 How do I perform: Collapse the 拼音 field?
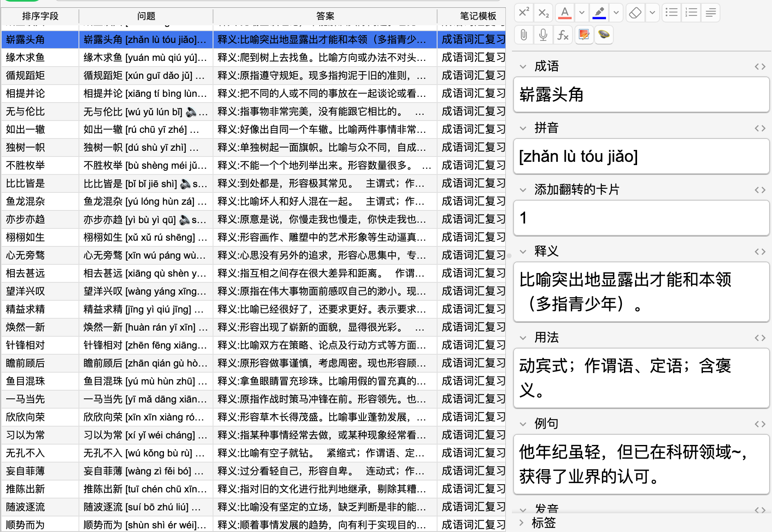(x=523, y=128)
